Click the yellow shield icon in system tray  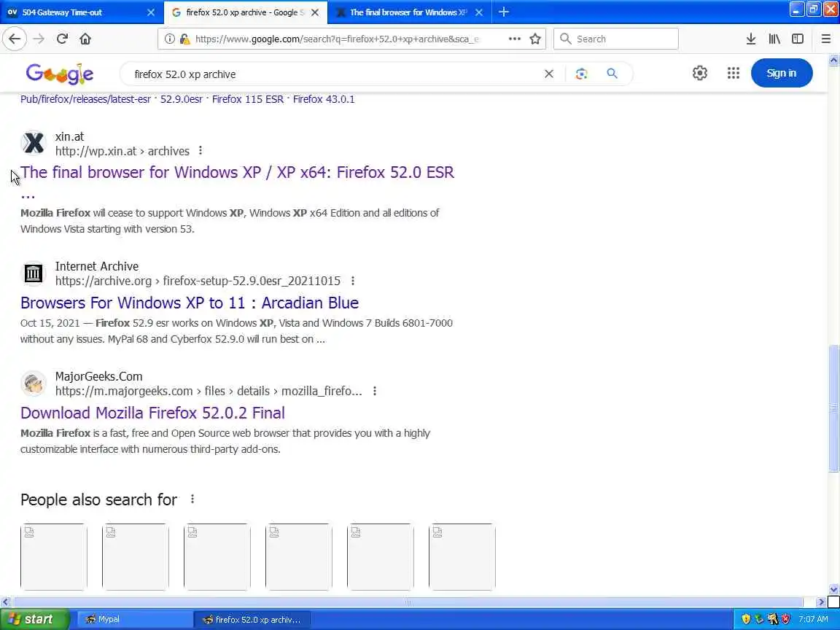click(746, 619)
